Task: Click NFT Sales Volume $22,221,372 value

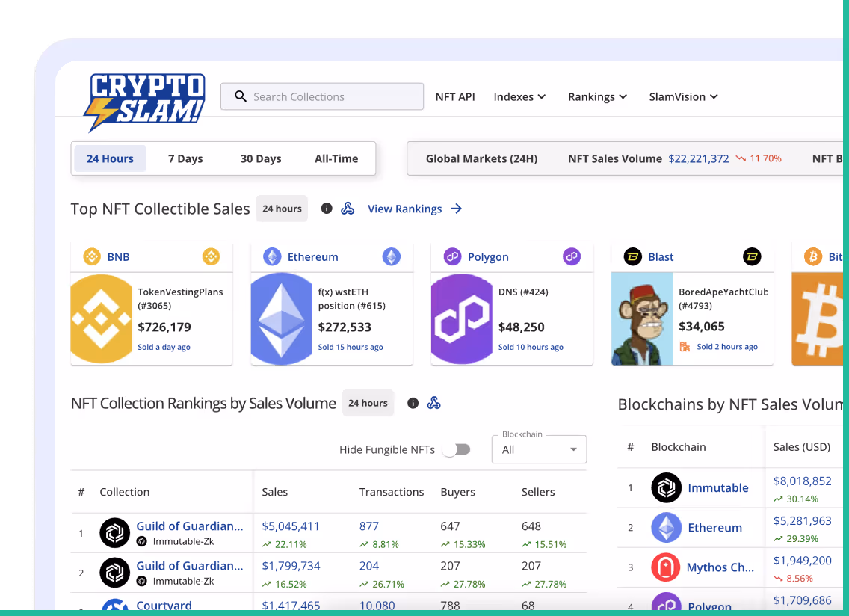Action: click(699, 158)
